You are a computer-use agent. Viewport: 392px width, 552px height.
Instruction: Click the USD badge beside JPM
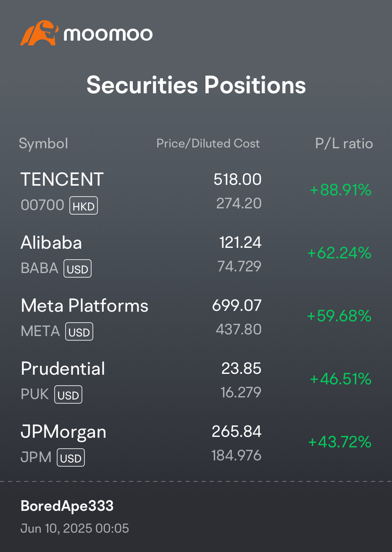click(x=71, y=458)
